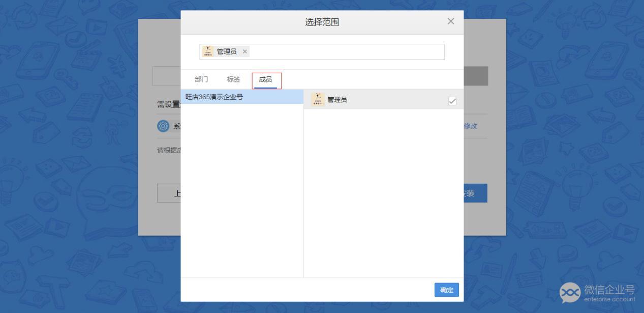Switch to the 部门 tab

click(x=201, y=79)
